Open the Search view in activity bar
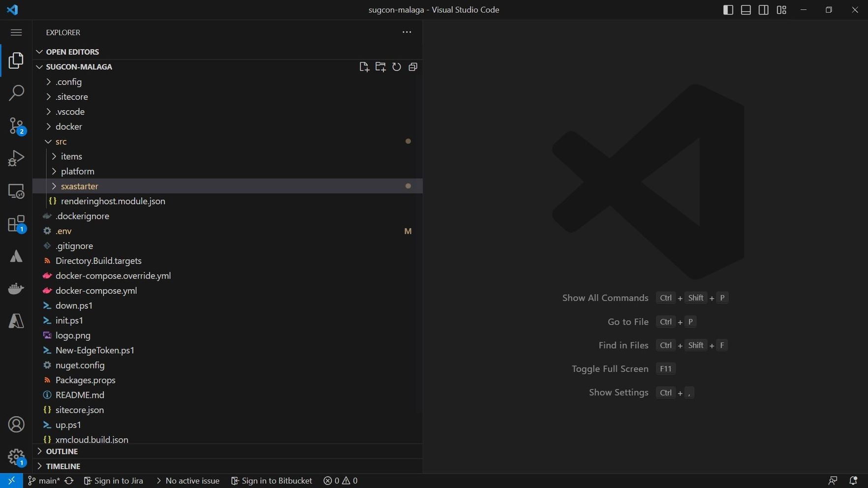Image resolution: width=868 pixels, height=488 pixels. pos(16,92)
